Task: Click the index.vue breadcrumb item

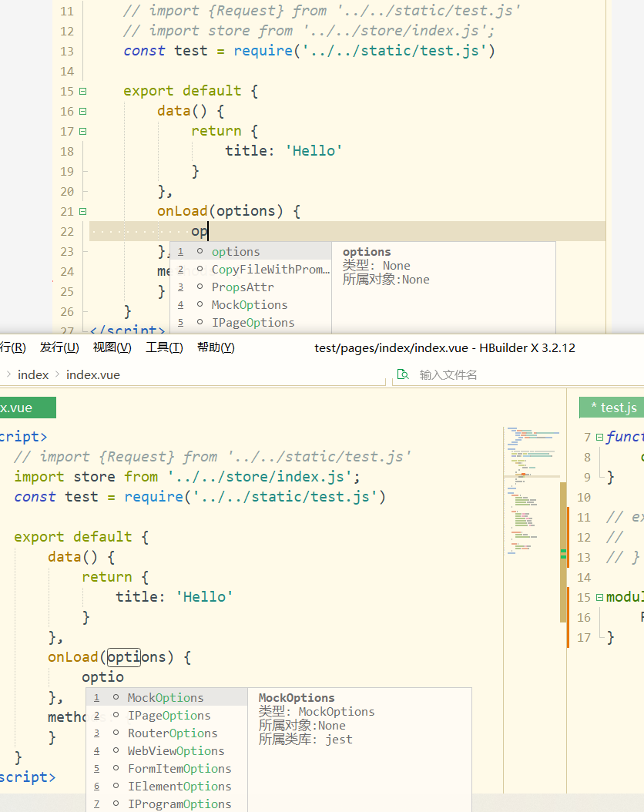Action: point(92,374)
